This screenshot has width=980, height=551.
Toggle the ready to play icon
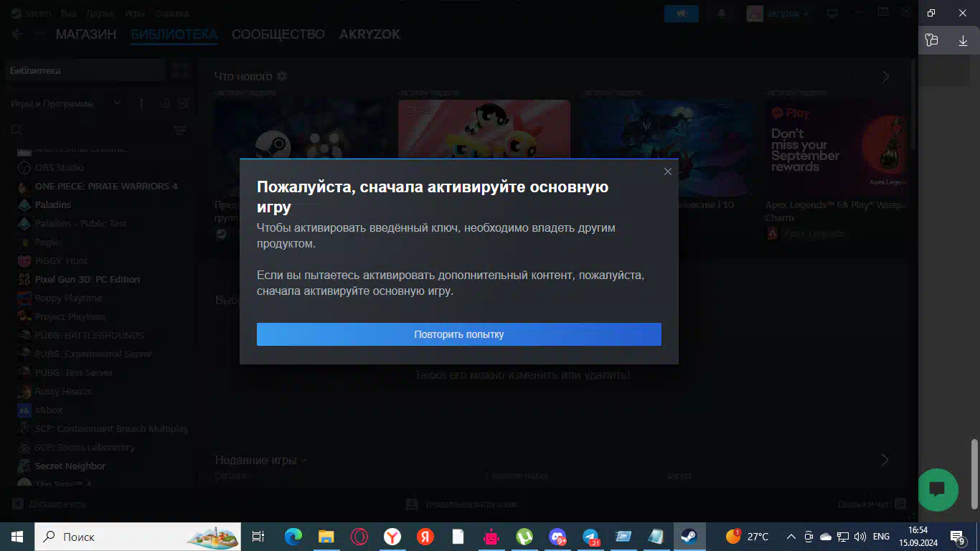183,104
